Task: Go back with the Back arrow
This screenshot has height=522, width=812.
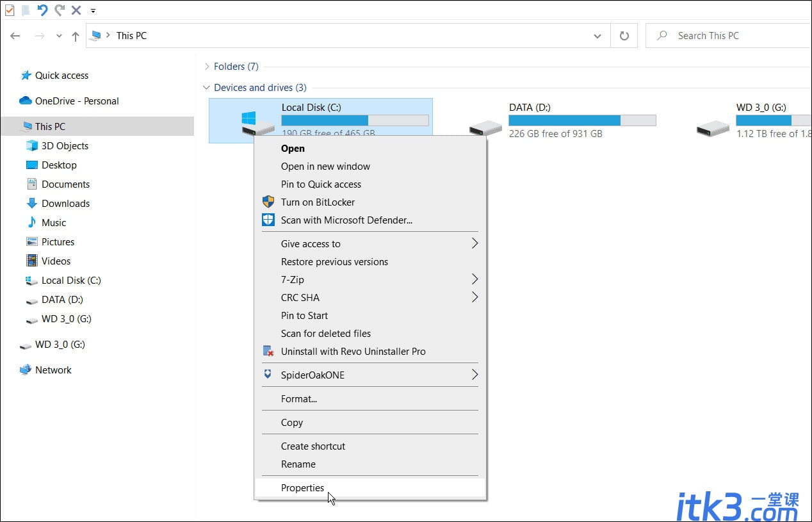Action: point(15,36)
